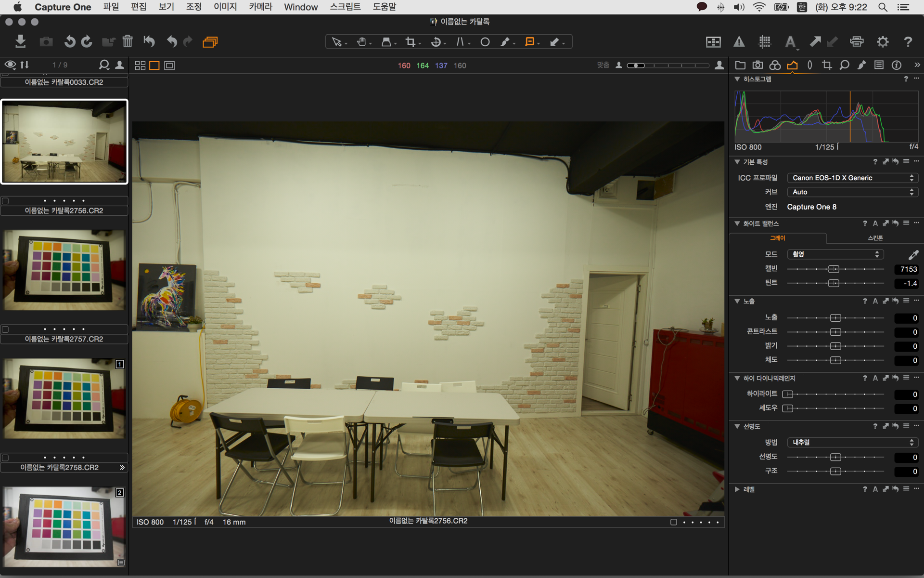Check the 2756.CR2 thumbnail checkbox
The height and width of the screenshot is (578, 924).
click(x=5, y=201)
